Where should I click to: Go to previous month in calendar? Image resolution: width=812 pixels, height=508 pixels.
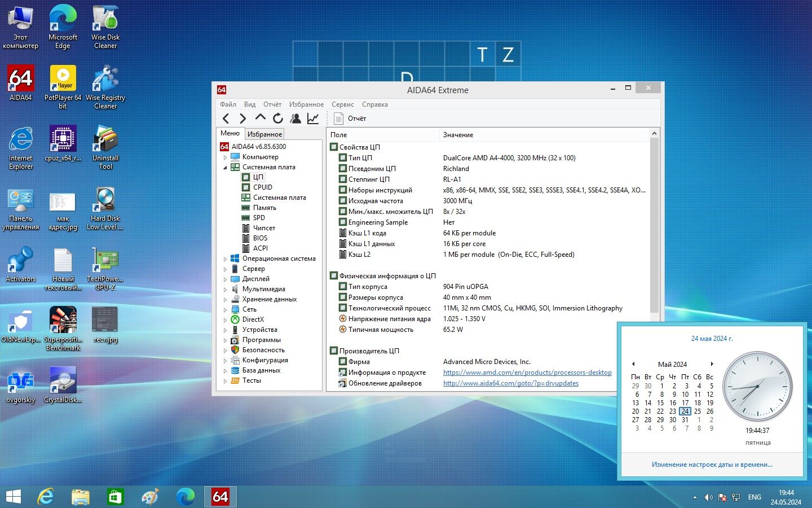pos(633,364)
